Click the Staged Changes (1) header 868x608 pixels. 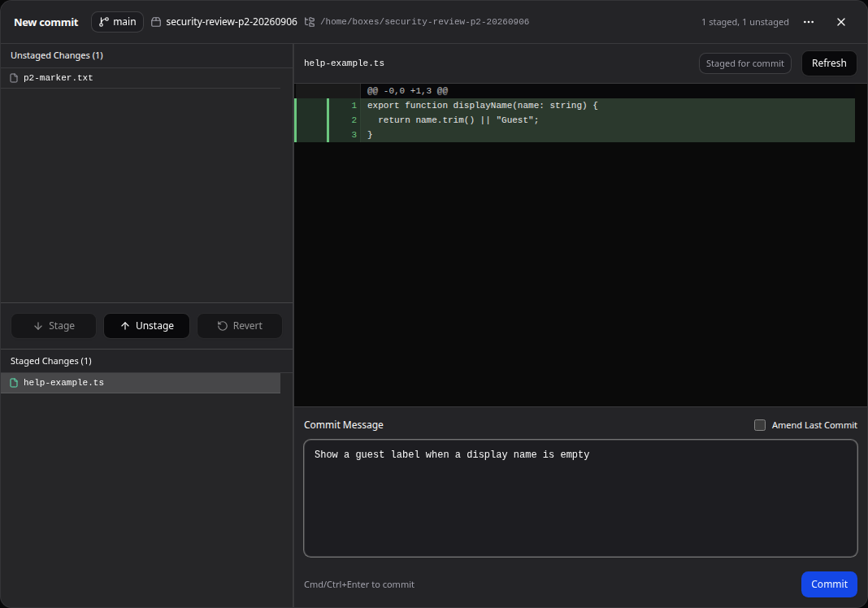51,361
